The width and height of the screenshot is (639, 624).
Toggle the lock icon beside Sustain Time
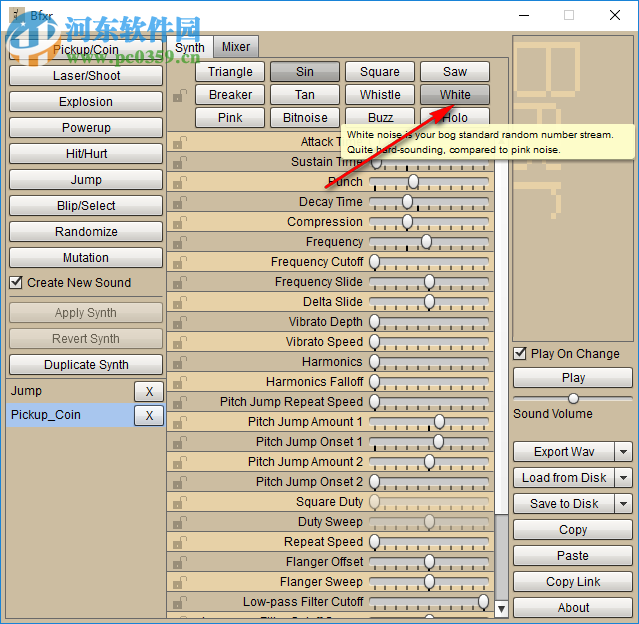[x=180, y=162]
